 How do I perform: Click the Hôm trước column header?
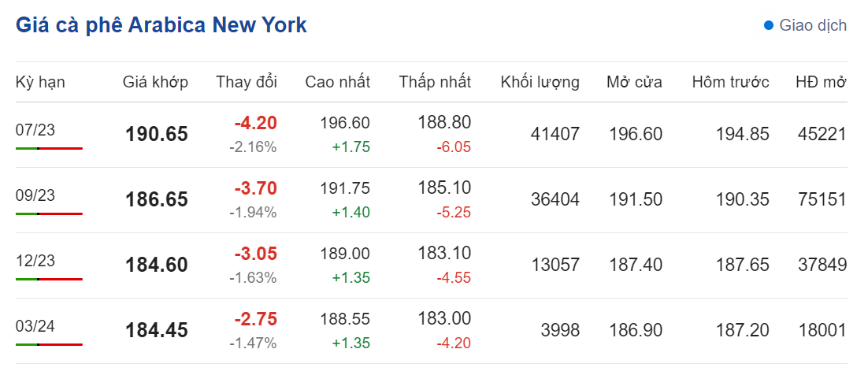[x=730, y=82]
